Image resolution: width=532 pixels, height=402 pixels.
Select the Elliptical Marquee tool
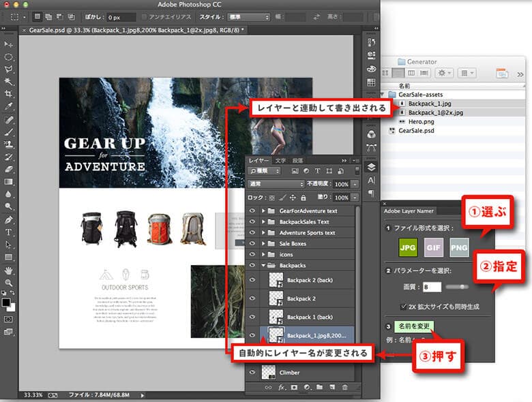(8, 57)
